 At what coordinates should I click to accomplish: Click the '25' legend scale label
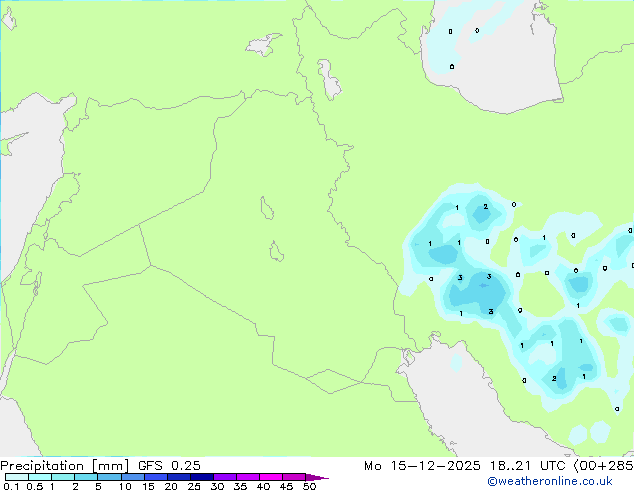(194, 486)
